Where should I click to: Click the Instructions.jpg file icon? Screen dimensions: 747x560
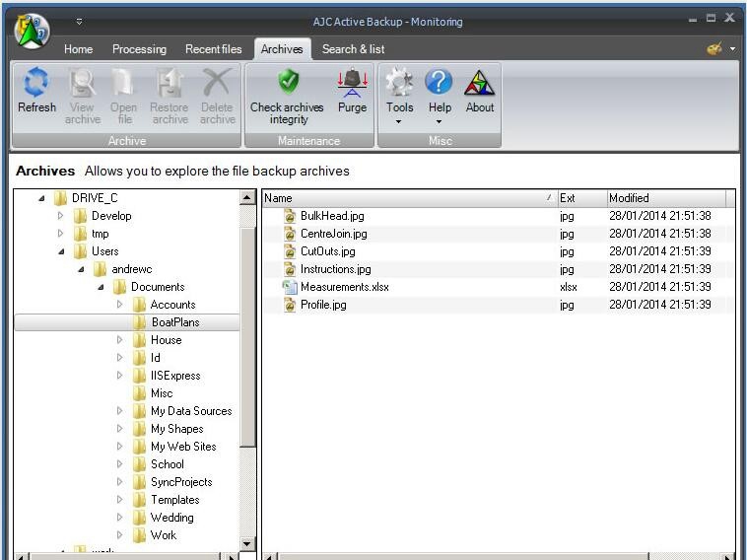pos(289,269)
